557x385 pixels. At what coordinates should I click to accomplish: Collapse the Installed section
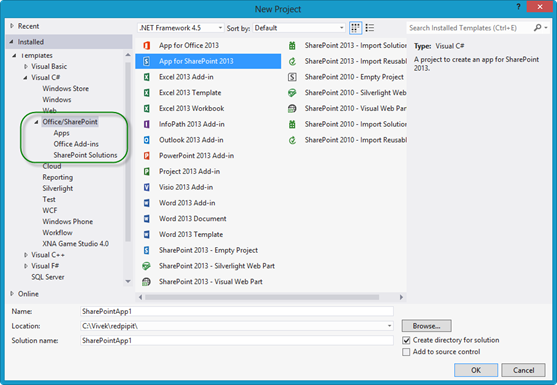coord(12,42)
